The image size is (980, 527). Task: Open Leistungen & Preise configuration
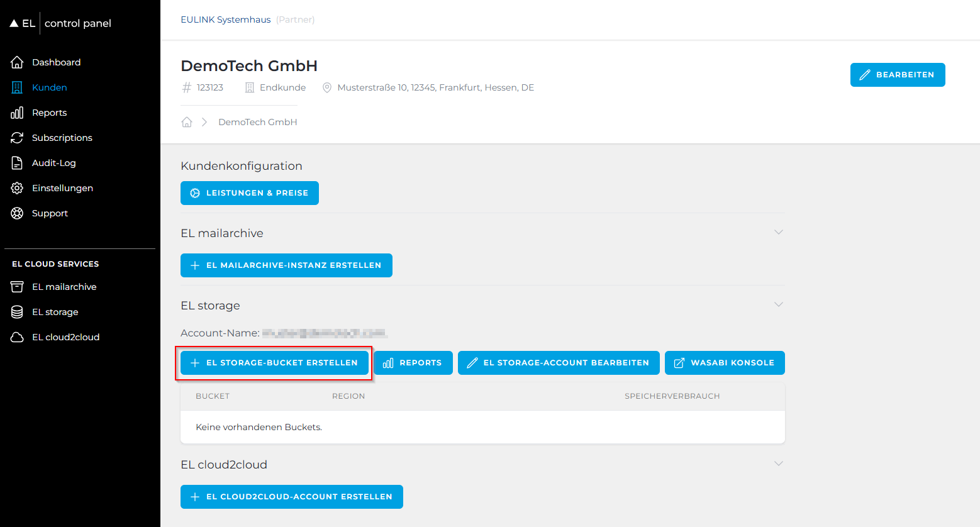point(249,193)
